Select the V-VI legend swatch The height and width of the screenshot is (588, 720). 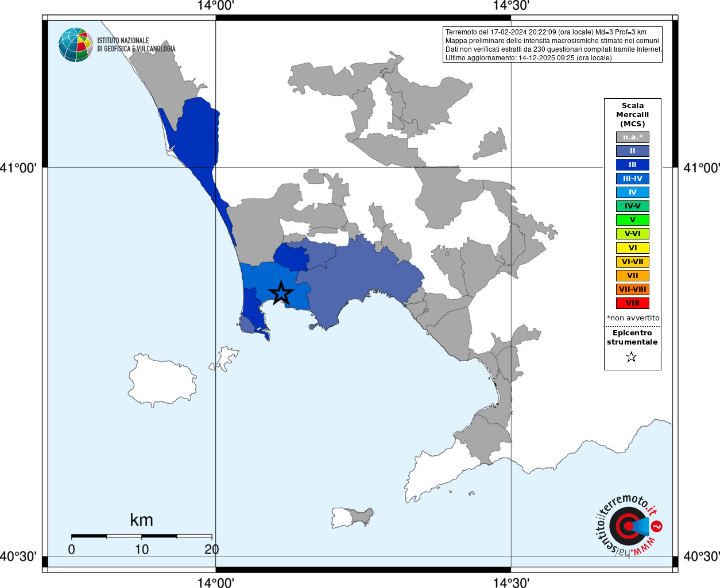tap(633, 234)
